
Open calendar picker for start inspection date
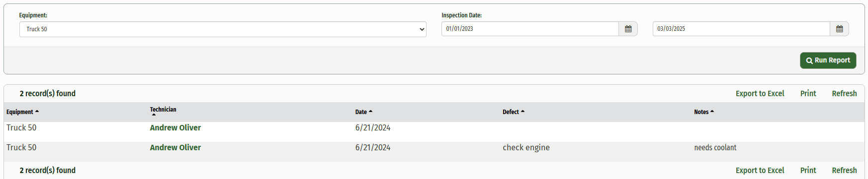tap(628, 29)
